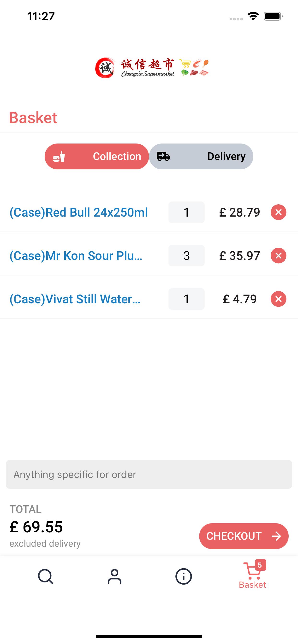Tap the Chengxin Supermarket logo

152,68
